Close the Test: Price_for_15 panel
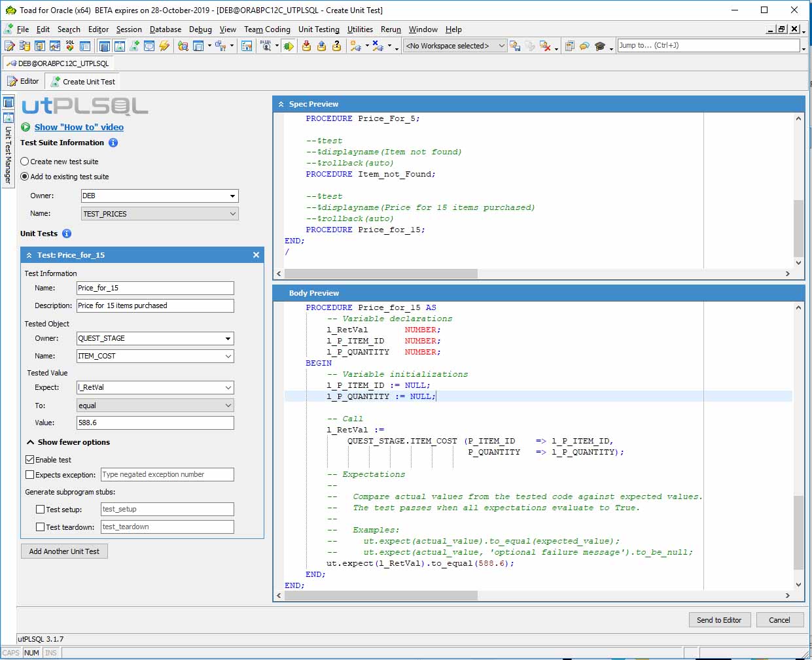 click(256, 255)
